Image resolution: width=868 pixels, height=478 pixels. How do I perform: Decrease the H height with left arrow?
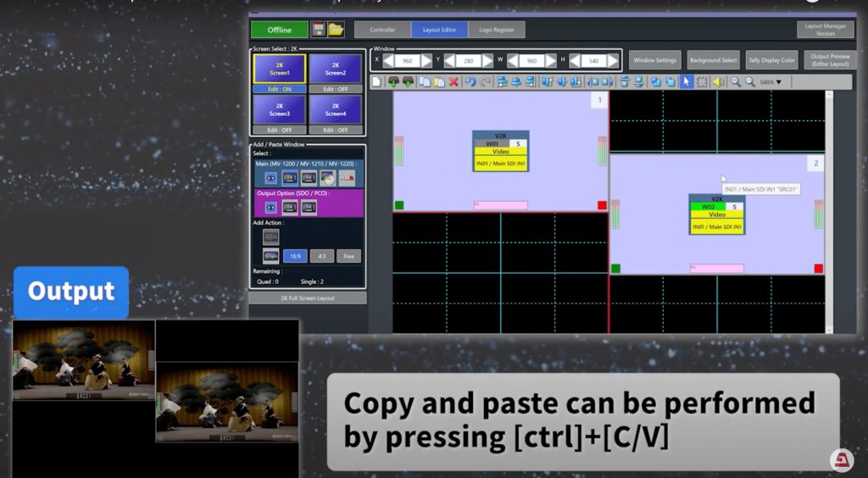click(x=575, y=60)
